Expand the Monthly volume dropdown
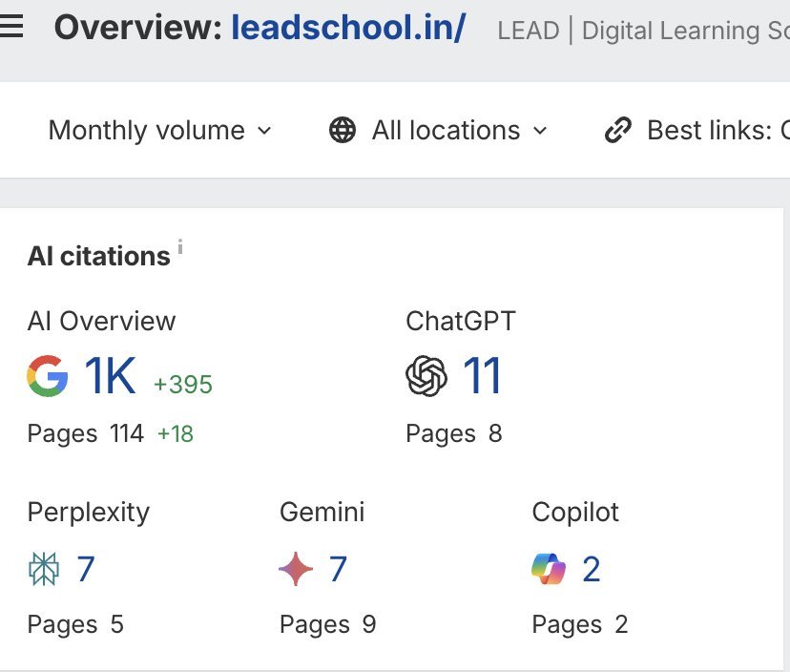The width and height of the screenshot is (790, 672). click(159, 131)
